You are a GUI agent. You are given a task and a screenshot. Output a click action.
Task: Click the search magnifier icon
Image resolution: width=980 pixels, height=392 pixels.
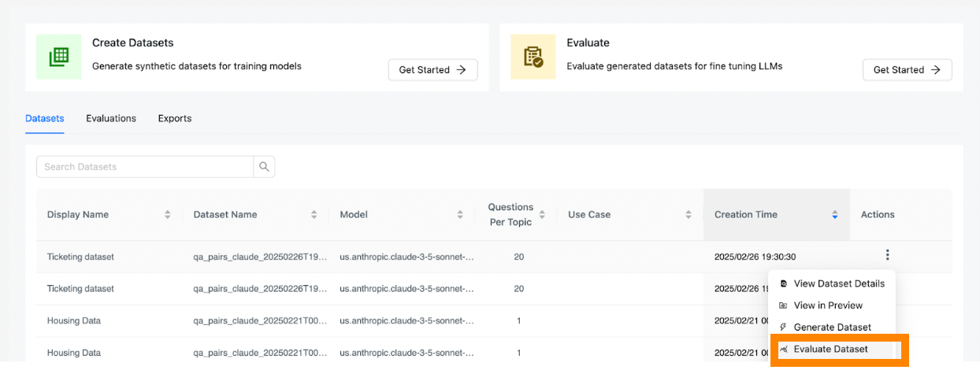(x=264, y=167)
